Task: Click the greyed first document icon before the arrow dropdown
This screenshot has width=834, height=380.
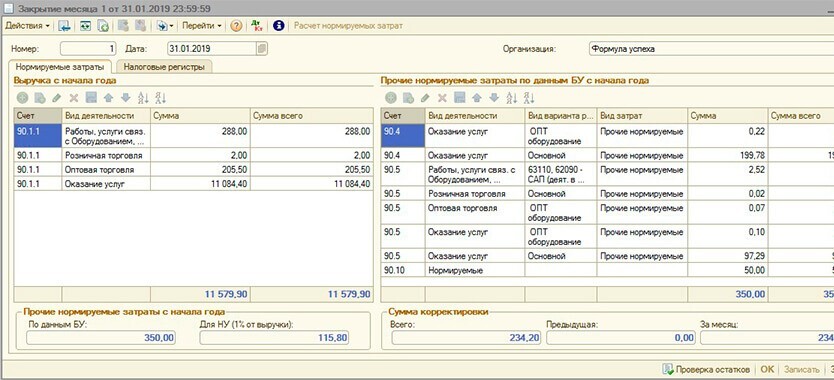Action: tap(123, 26)
